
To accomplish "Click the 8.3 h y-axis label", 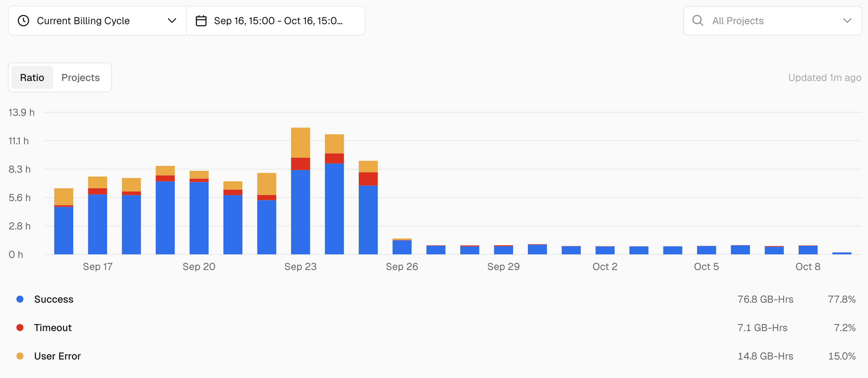I will (x=20, y=169).
